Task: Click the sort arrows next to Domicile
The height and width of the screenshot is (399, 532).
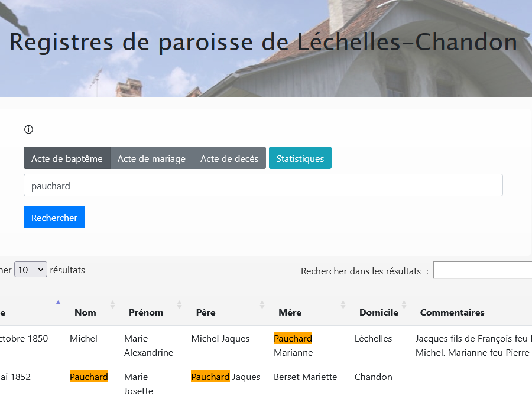Action: point(404,305)
